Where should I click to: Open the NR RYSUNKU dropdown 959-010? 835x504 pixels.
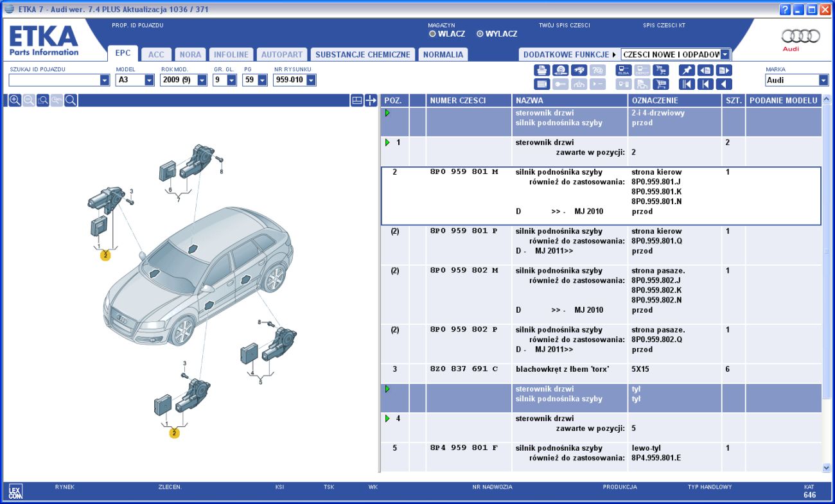point(311,80)
